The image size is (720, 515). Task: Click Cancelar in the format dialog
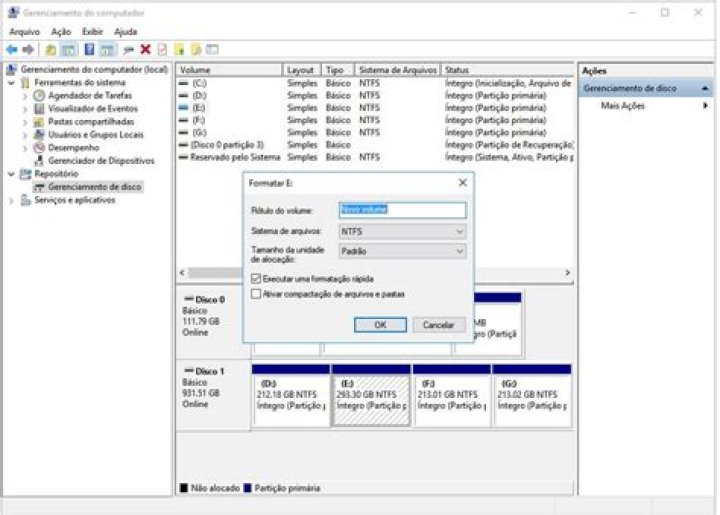(x=439, y=325)
